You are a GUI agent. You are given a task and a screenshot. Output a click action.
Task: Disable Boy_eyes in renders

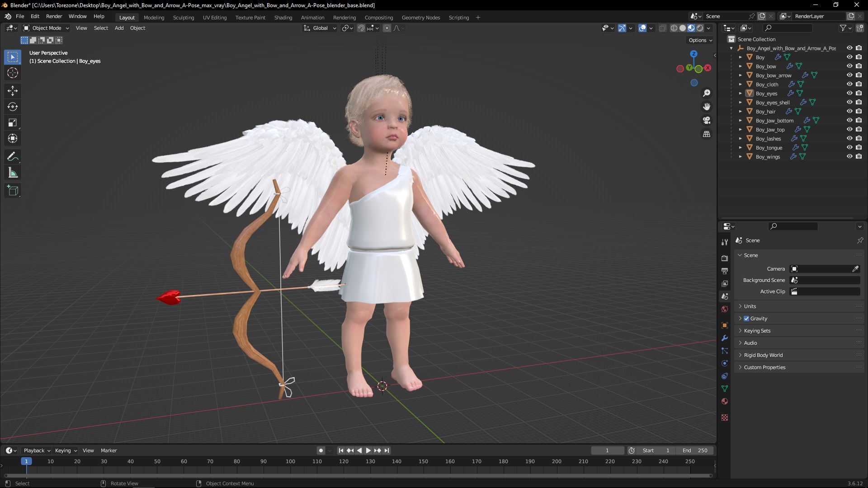[859, 93]
